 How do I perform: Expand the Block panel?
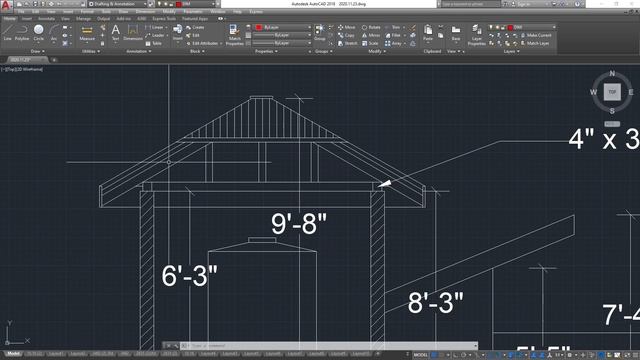click(197, 51)
